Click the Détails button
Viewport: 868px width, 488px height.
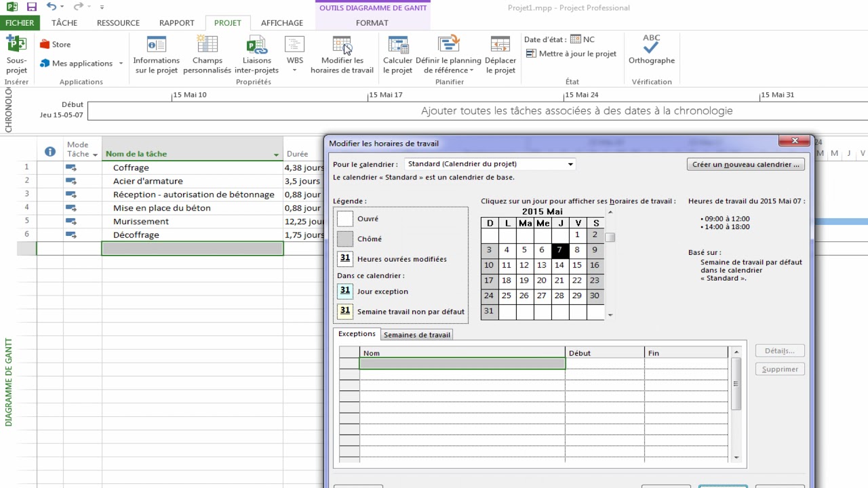pyautogui.click(x=780, y=351)
